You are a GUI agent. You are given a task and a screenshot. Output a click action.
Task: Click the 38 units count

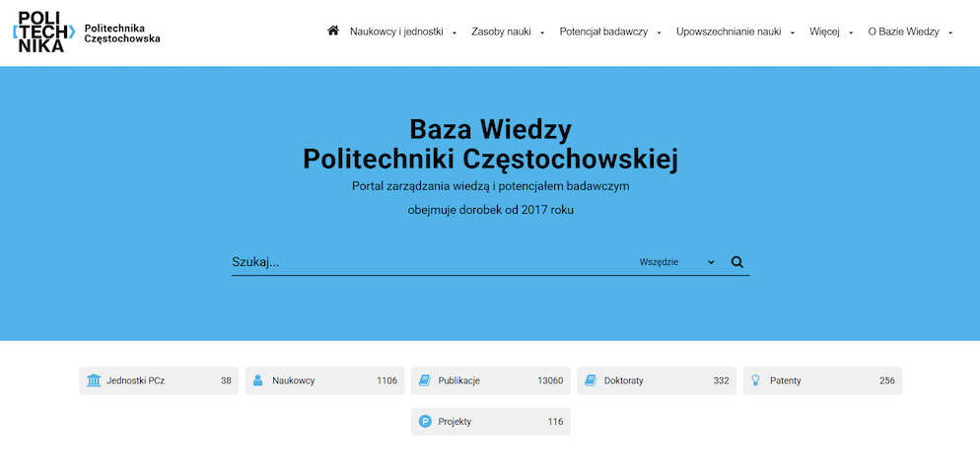point(226,380)
